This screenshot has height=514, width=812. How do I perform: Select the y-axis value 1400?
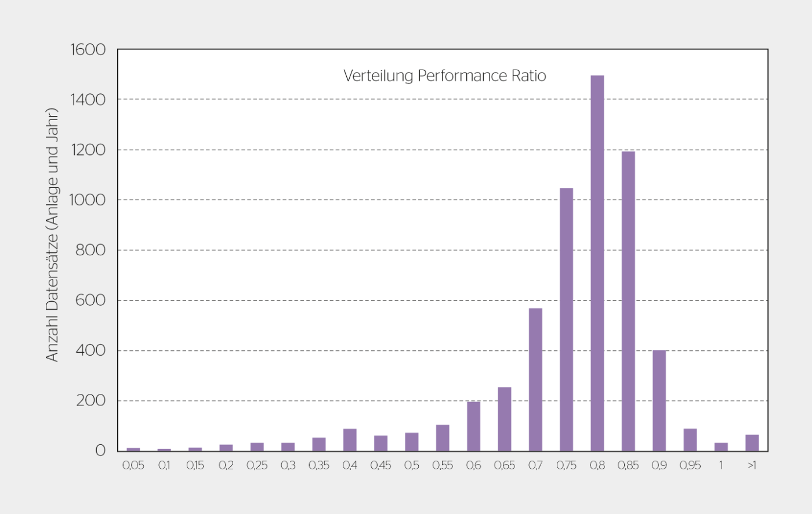88,100
